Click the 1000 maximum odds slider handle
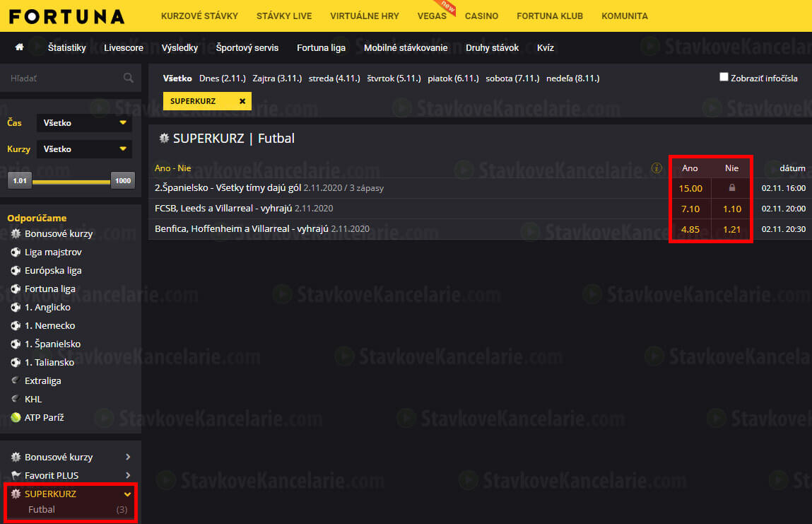 pyautogui.click(x=123, y=181)
